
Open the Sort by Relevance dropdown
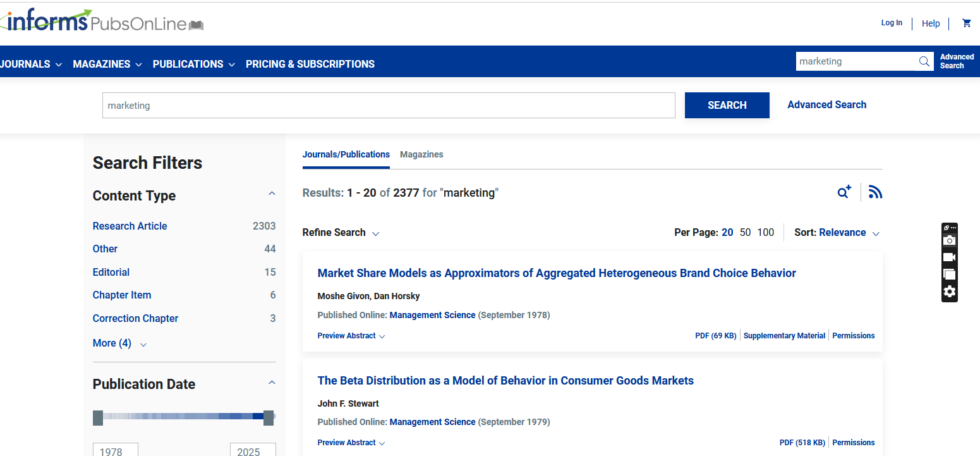point(849,233)
